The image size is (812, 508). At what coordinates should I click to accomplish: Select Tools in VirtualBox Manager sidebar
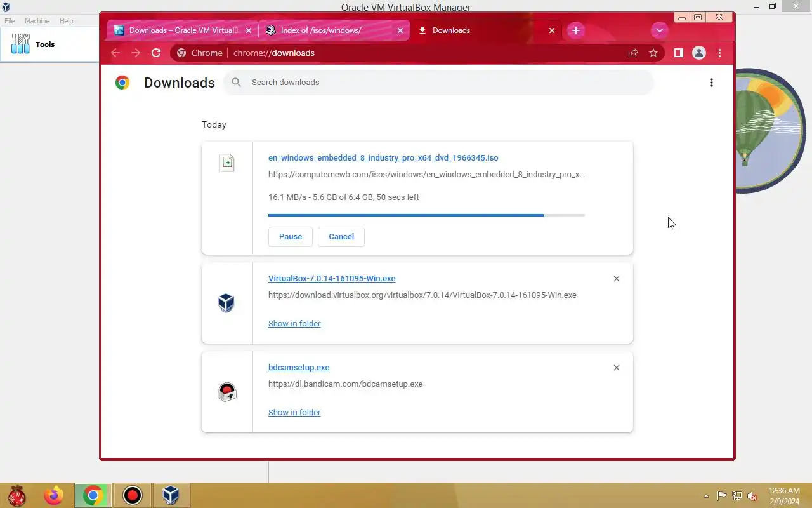tap(49, 44)
